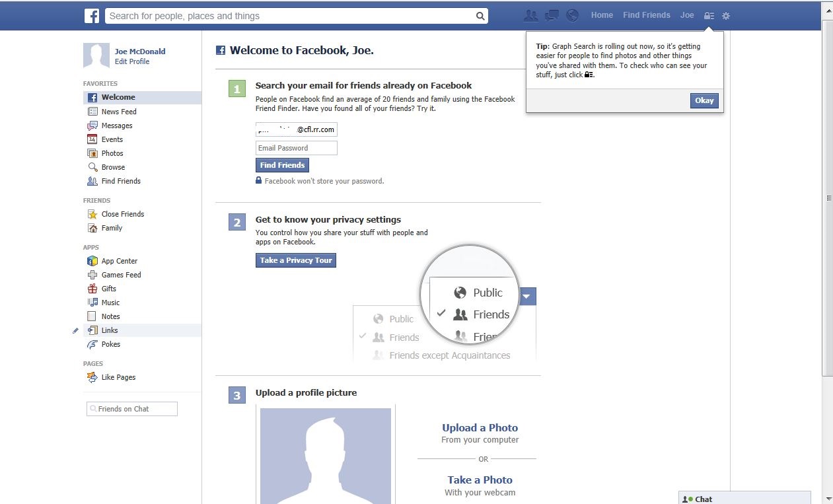This screenshot has width=833, height=504.
Task: Focus the Facebook search box
Action: pyautogui.click(x=291, y=16)
